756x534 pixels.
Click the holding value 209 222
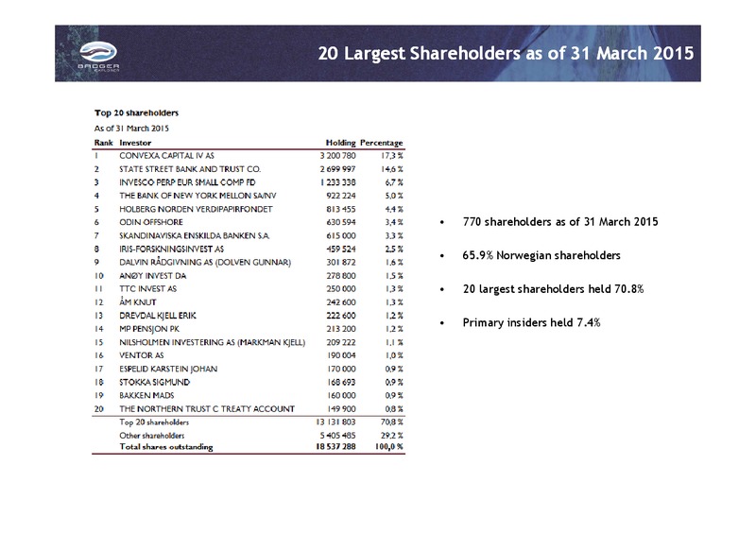[x=341, y=342]
